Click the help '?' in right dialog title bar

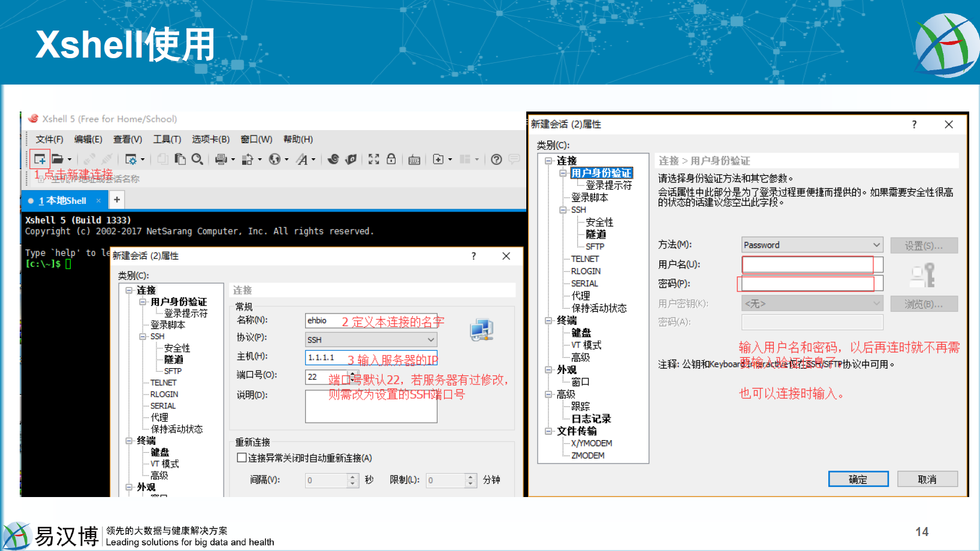tap(914, 124)
